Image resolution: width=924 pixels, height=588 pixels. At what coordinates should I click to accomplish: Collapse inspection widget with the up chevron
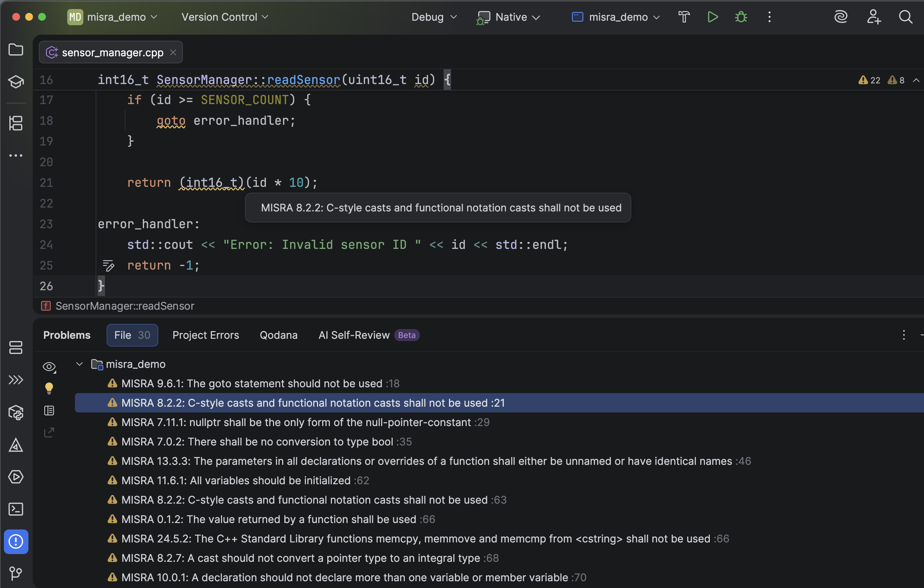tap(916, 80)
